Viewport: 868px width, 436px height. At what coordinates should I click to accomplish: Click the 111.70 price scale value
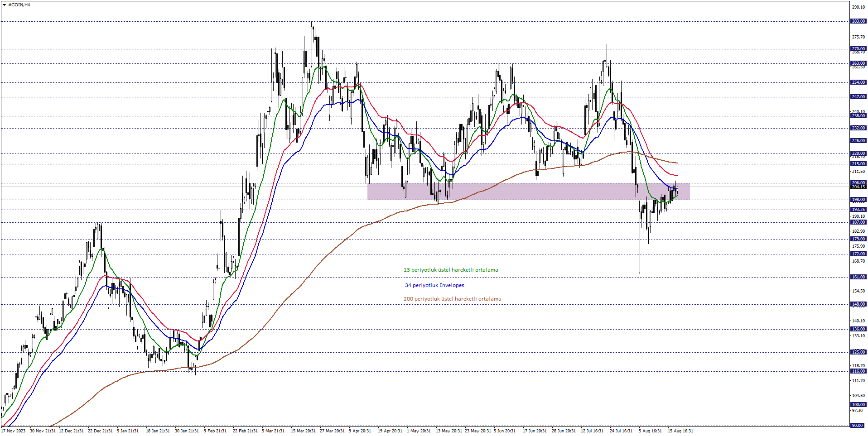(x=858, y=381)
